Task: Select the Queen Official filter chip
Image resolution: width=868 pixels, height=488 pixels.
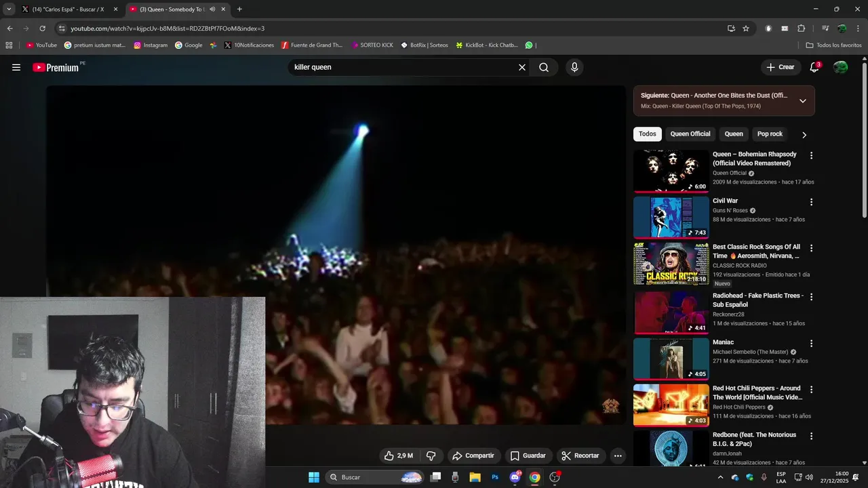Action: [x=690, y=134]
